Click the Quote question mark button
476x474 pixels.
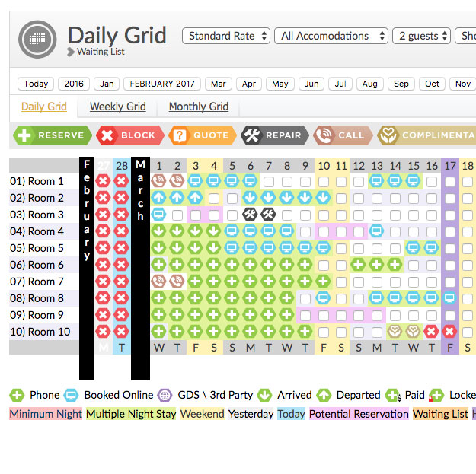203,135
